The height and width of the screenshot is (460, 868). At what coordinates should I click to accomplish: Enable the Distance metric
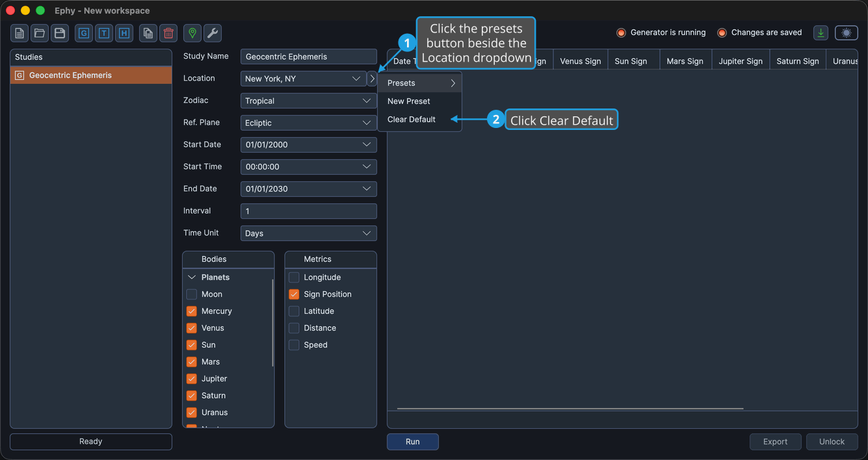tap(294, 328)
